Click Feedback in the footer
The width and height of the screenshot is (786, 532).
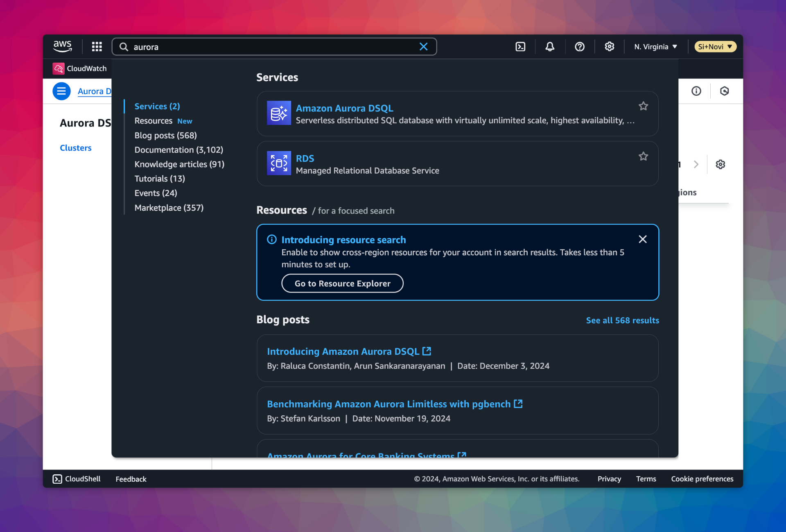click(131, 479)
